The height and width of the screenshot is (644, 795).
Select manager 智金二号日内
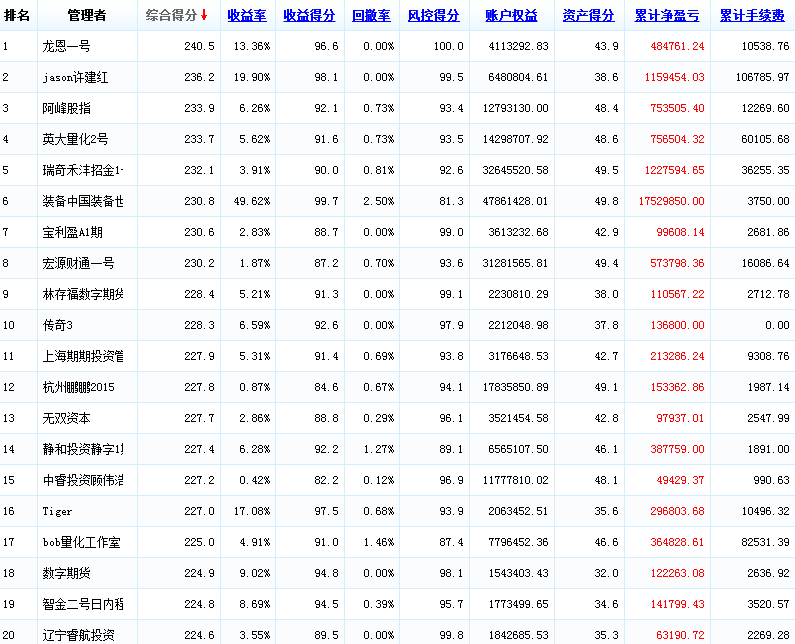point(83,603)
